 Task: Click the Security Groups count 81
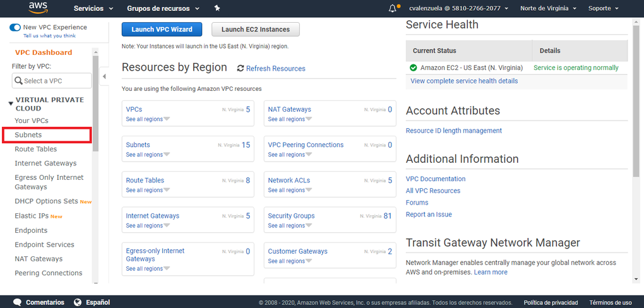(388, 216)
